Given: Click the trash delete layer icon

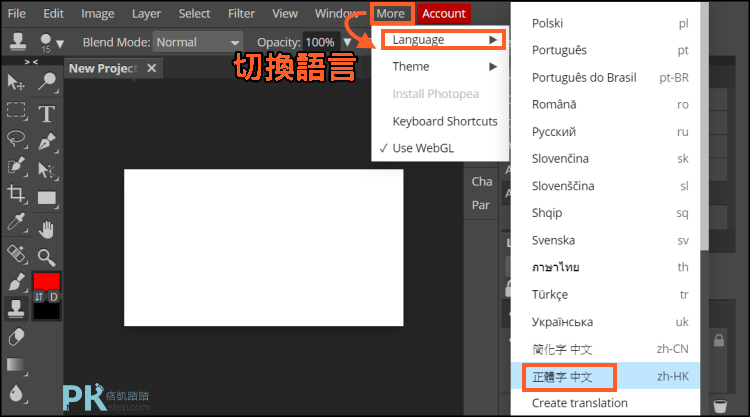Looking at the screenshot, I should (x=720, y=406).
